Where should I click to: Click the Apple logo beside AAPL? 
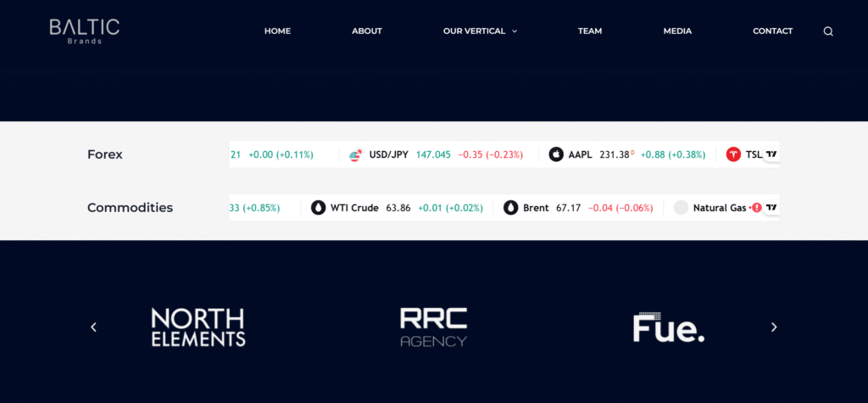coord(556,154)
